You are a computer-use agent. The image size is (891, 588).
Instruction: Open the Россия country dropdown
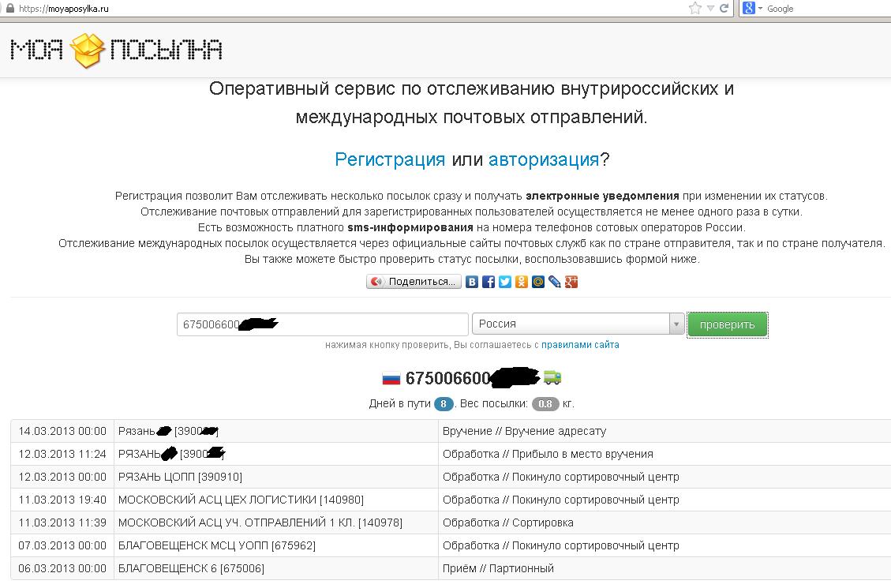coord(578,324)
